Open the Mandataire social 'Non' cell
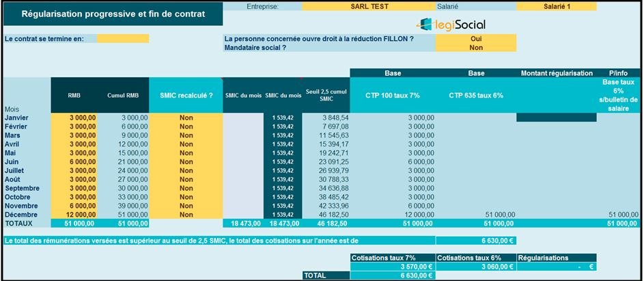644x281 pixels. tap(476, 48)
